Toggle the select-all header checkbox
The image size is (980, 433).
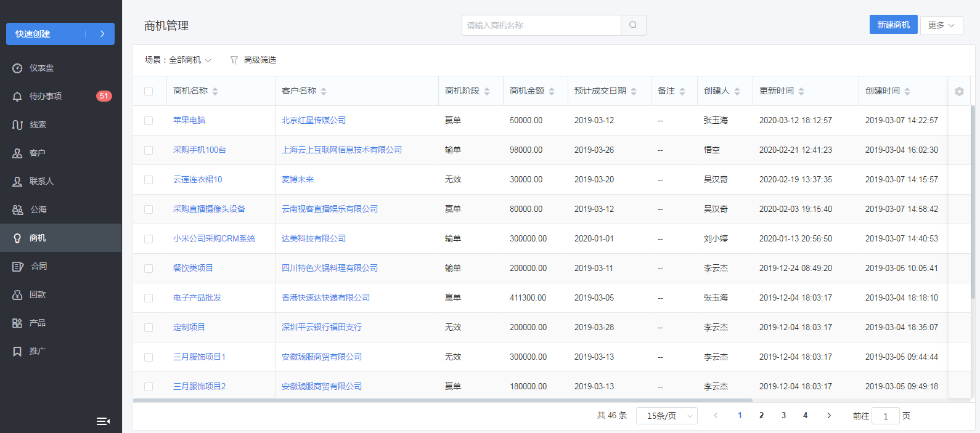149,91
